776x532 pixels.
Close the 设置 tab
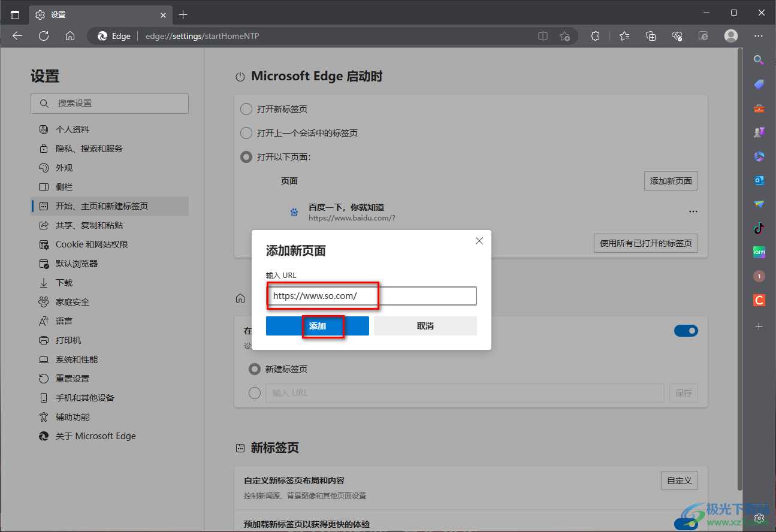coord(163,14)
